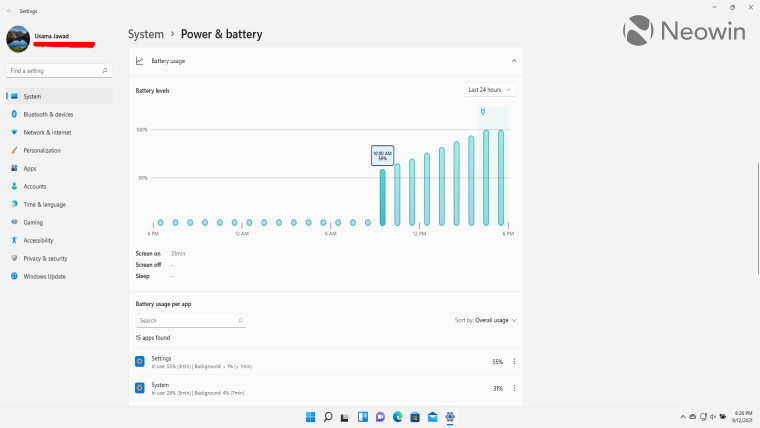
Task: Open Chat from the taskbar
Action: pyautogui.click(x=380, y=417)
